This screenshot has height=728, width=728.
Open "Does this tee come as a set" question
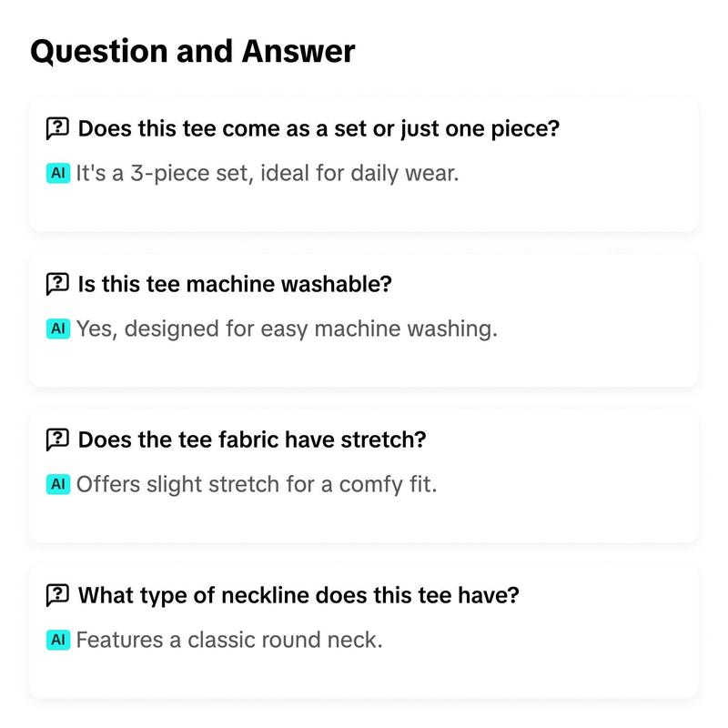(318, 128)
